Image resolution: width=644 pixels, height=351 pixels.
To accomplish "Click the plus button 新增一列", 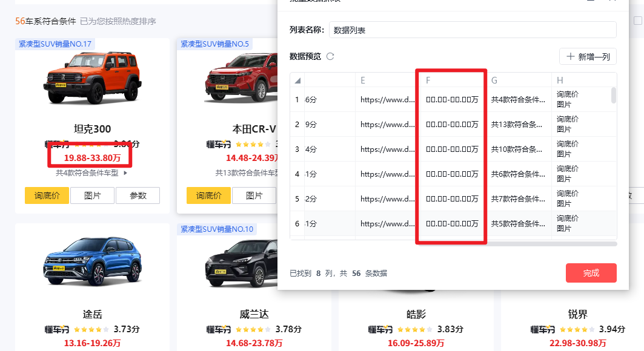I will coord(588,57).
